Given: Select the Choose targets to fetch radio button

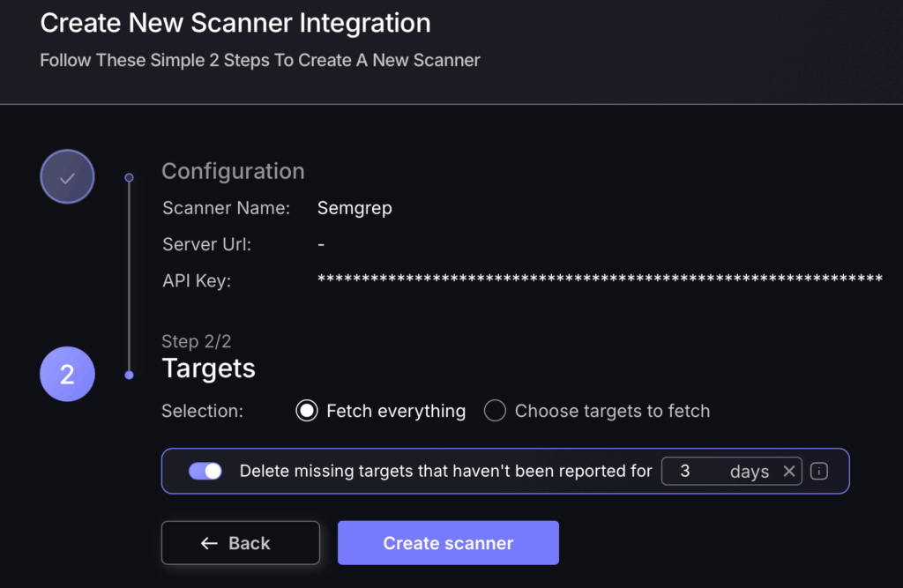Looking at the screenshot, I should (495, 411).
